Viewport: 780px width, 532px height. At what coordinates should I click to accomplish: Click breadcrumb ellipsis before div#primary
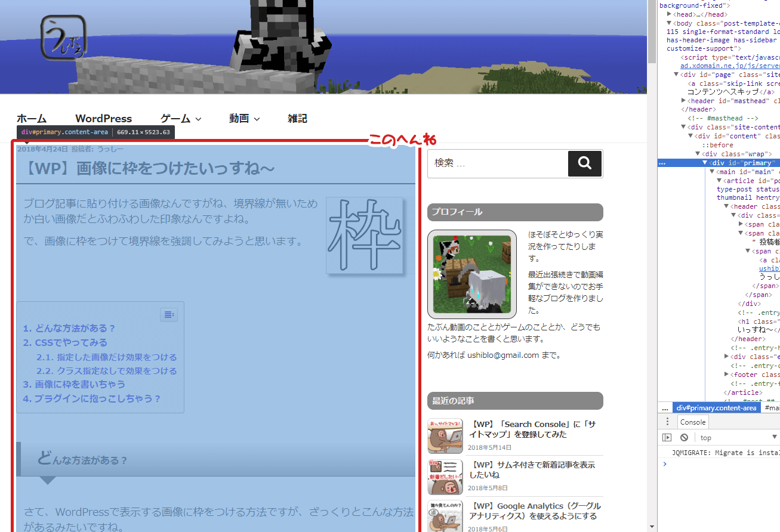(x=664, y=408)
